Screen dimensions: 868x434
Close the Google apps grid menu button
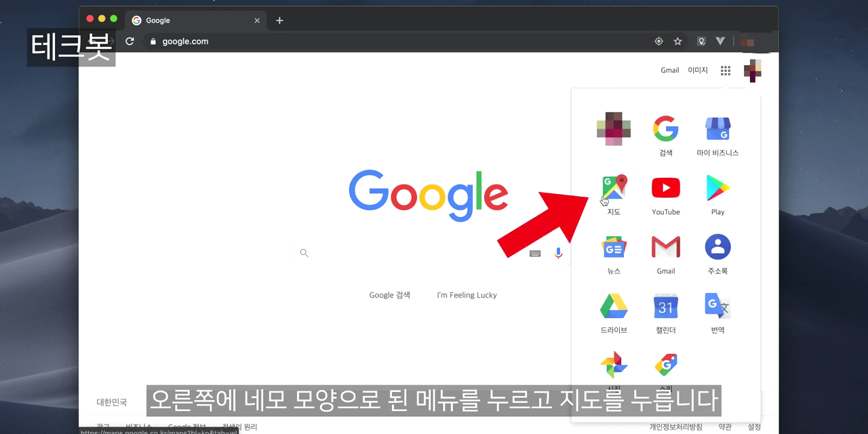tap(726, 71)
